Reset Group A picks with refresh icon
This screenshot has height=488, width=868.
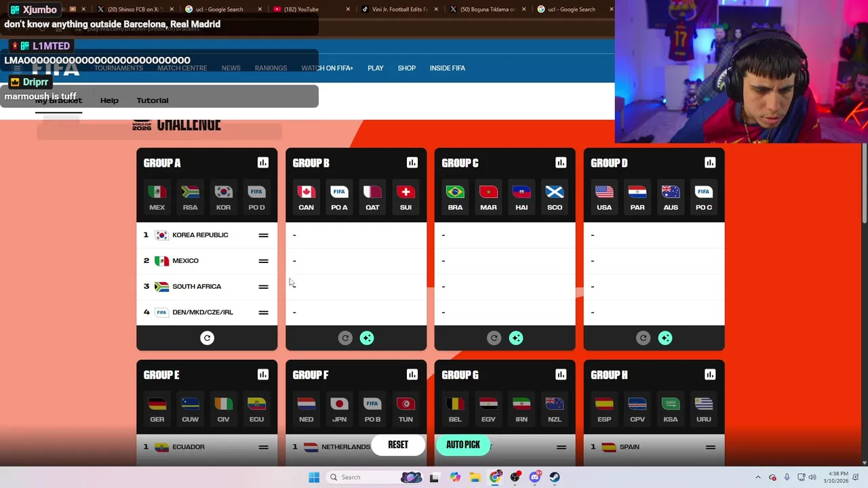point(207,338)
